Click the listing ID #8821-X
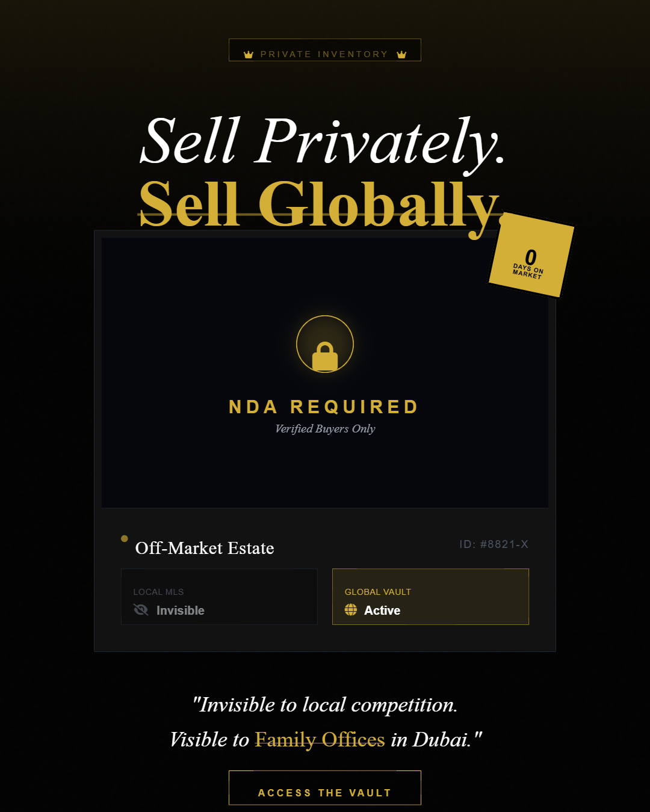Screen dimensions: 650x812 [x=494, y=544]
